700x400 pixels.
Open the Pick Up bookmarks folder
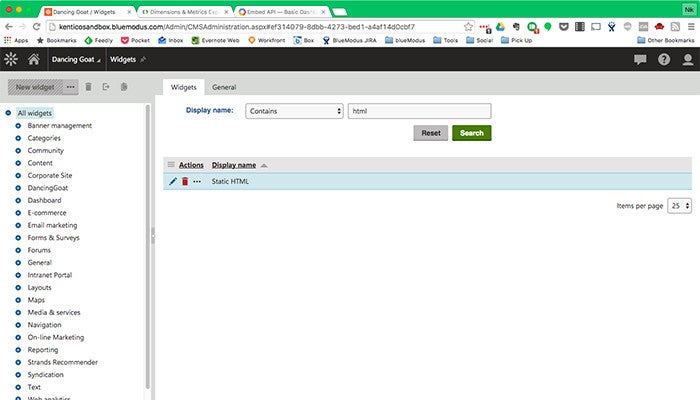point(517,40)
